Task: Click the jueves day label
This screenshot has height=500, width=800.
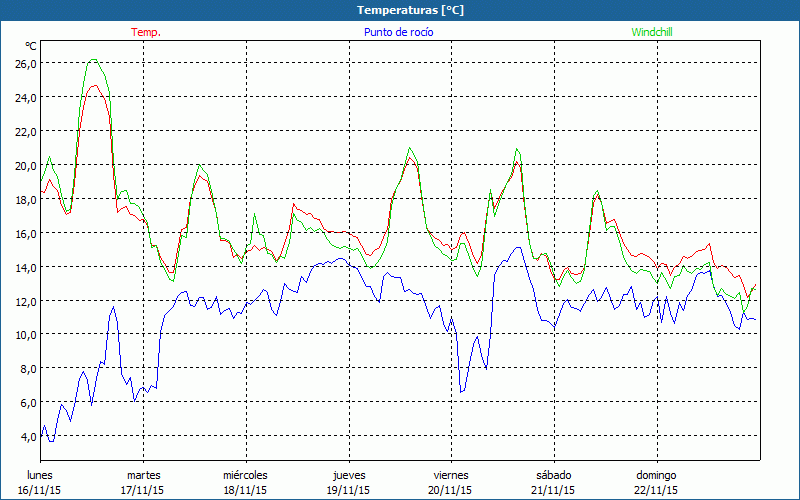Action: pos(348,475)
